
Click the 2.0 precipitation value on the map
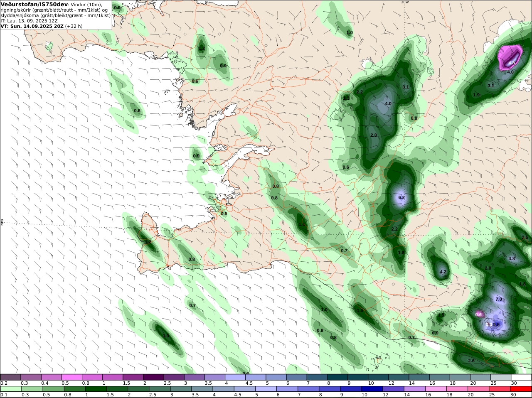(488, 268)
